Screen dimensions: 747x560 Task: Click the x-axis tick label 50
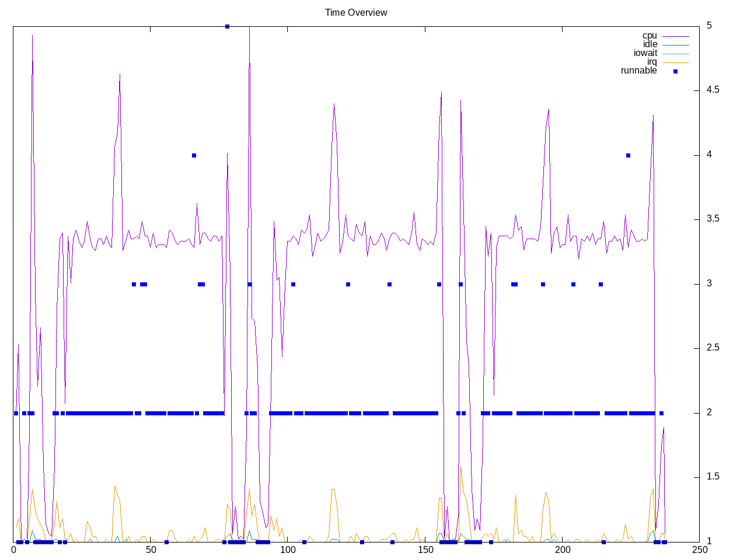coord(151,550)
